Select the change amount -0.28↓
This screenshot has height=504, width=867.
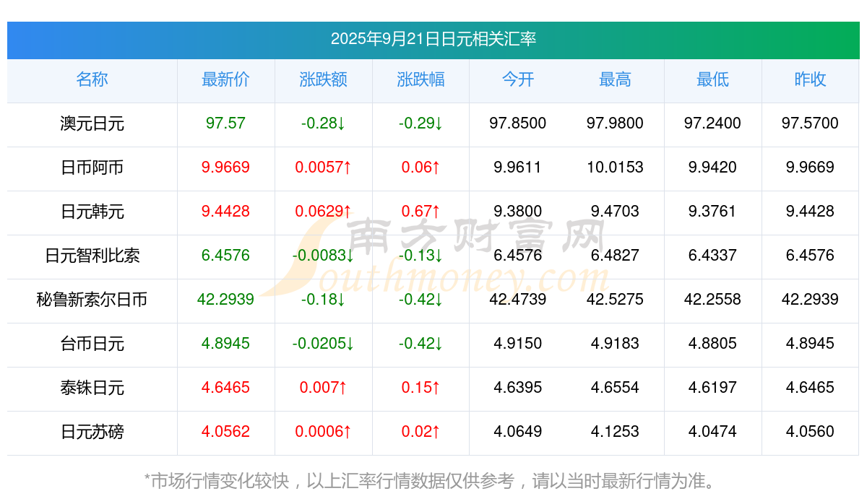coord(324,123)
